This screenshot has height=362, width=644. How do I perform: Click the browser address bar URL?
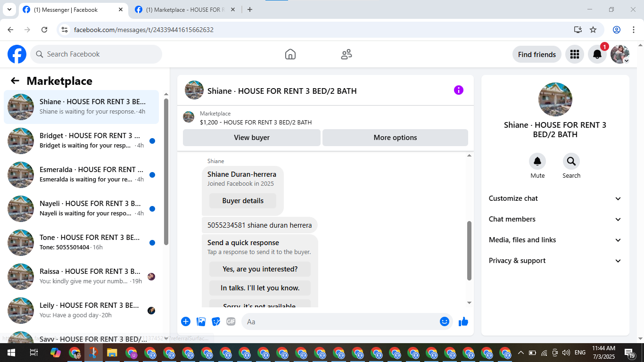point(144,30)
